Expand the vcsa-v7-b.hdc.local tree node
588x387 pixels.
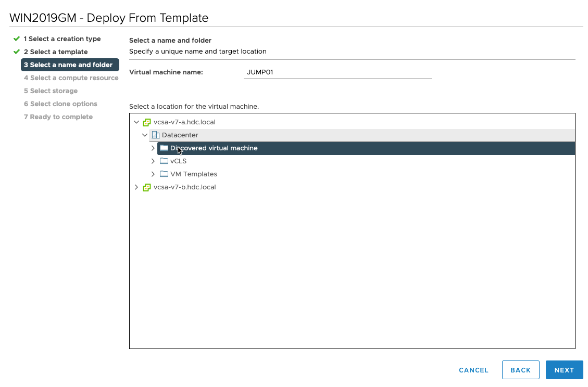click(x=136, y=187)
